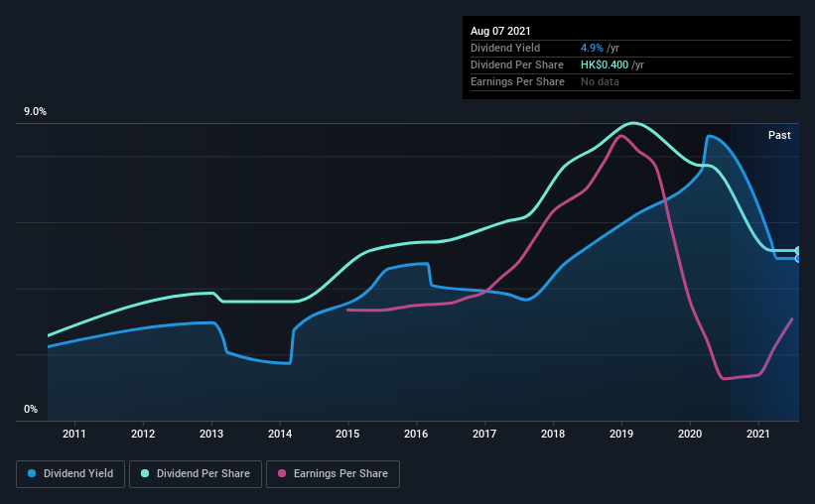Click the teal Dividend Per Share legend dot
Screen dimensions: 815x504
[x=145, y=473]
